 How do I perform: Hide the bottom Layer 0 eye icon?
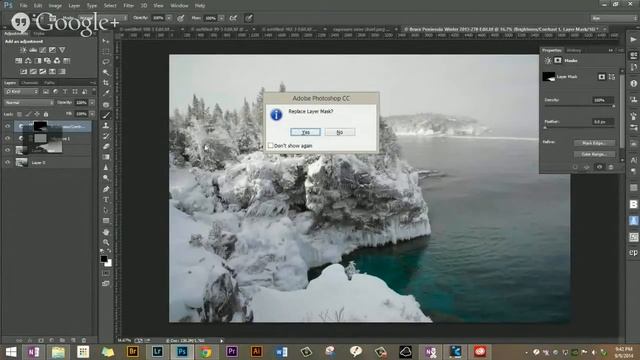(7, 162)
